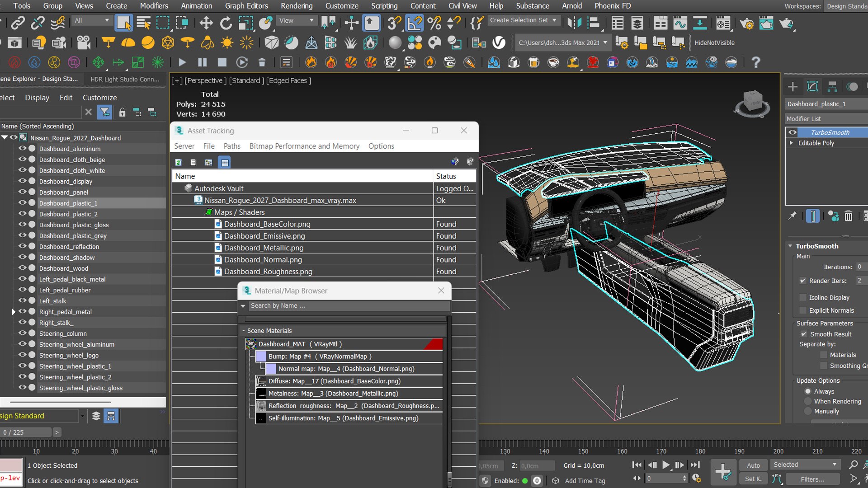The height and width of the screenshot is (488, 868).
Task: Expand the Editable Poly modifier entry
Action: [791, 143]
